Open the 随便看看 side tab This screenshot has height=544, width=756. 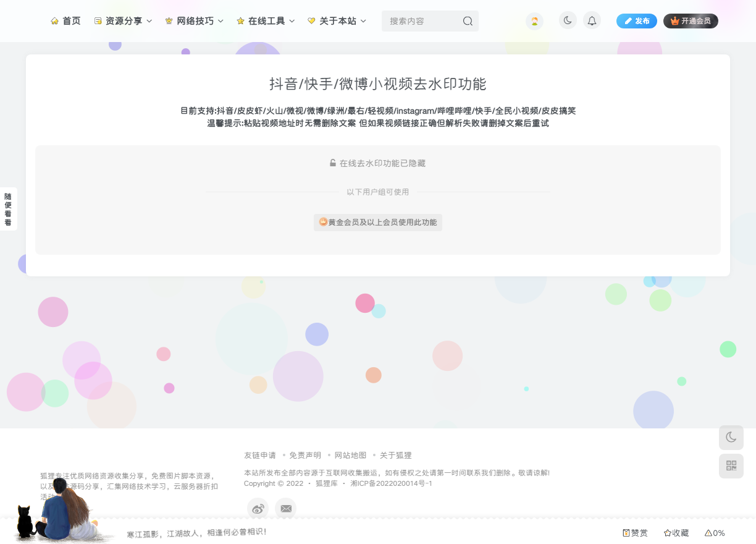[8, 209]
